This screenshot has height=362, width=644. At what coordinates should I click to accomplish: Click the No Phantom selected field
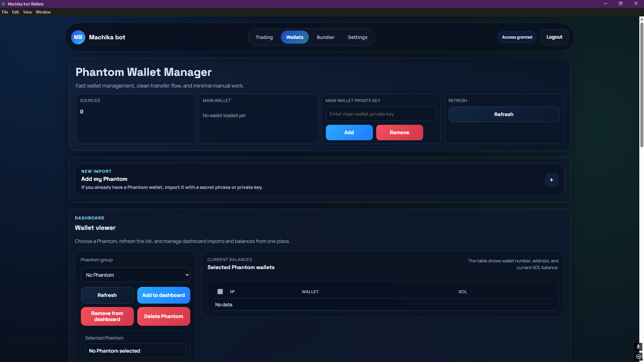click(135, 351)
